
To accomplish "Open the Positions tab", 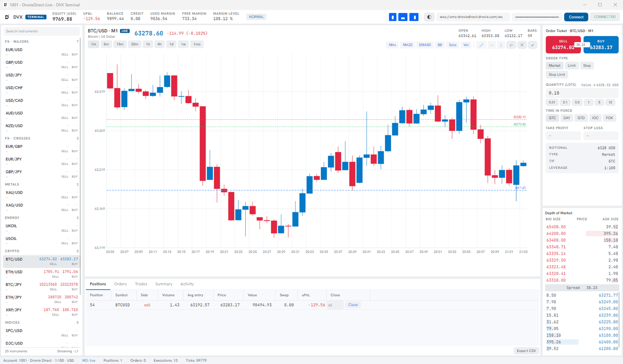I will click(98, 284).
